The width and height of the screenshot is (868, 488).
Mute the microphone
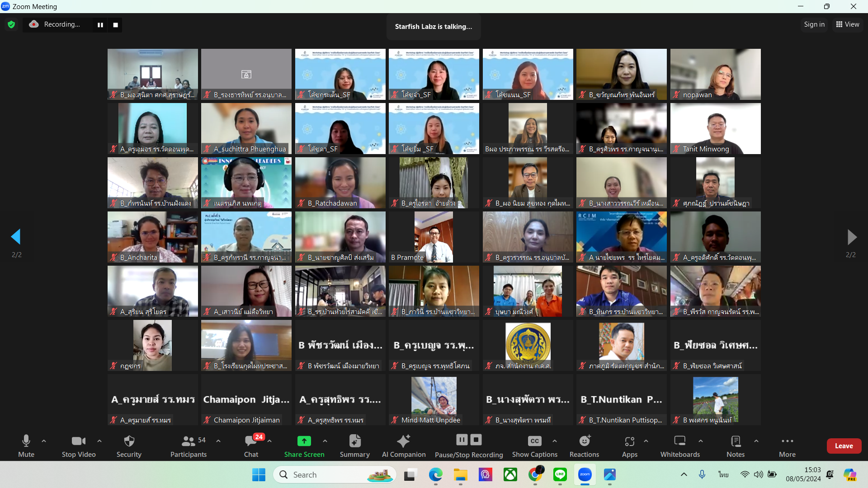coord(26,441)
